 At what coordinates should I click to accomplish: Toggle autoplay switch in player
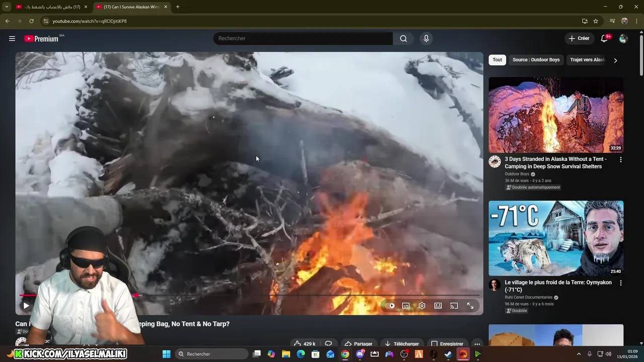(x=392, y=306)
